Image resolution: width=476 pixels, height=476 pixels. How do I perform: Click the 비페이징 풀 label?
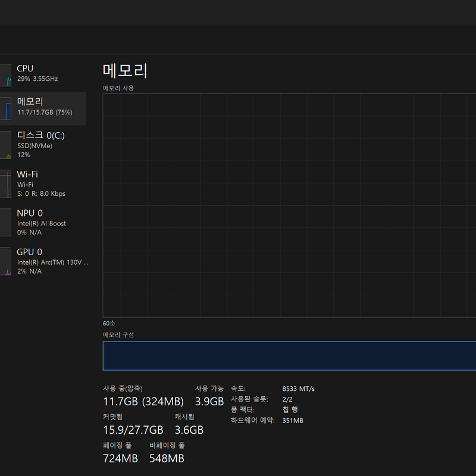click(167, 445)
